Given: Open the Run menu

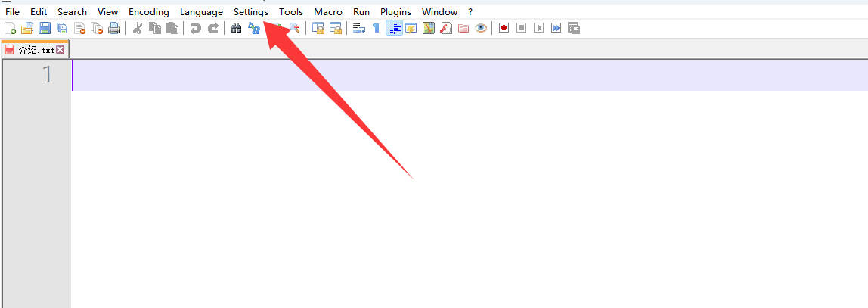Looking at the screenshot, I should click(361, 11).
